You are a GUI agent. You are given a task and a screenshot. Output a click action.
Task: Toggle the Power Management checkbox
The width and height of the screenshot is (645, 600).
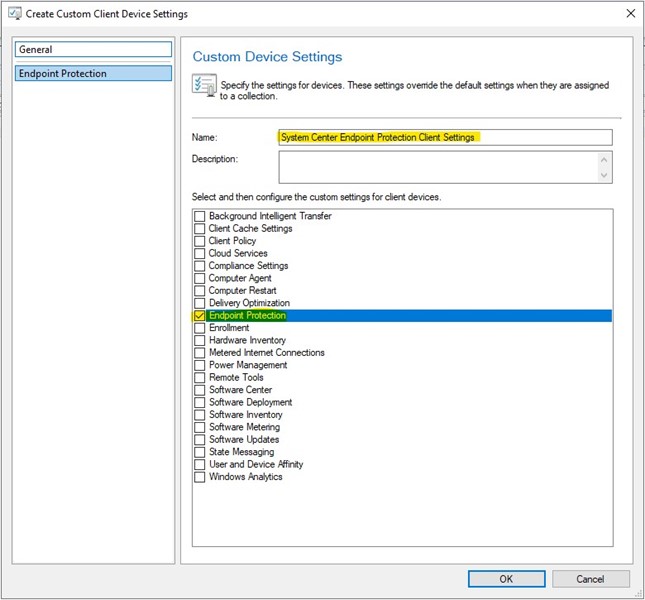pyautogui.click(x=200, y=366)
